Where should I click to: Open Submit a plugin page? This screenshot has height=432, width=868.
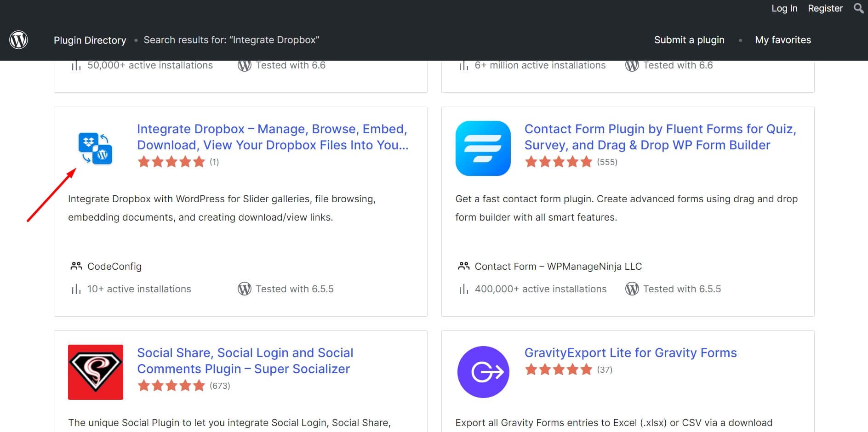point(689,40)
